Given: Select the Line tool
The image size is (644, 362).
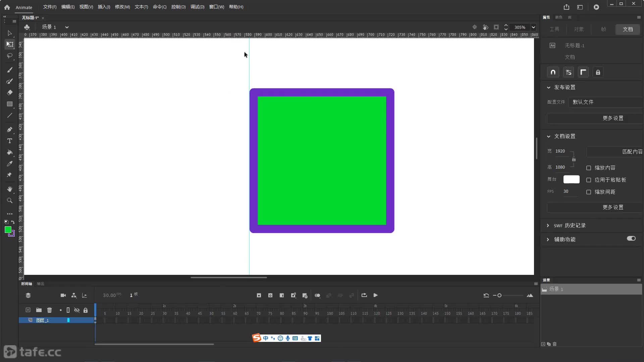Looking at the screenshot, I should [x=9, y=116].
